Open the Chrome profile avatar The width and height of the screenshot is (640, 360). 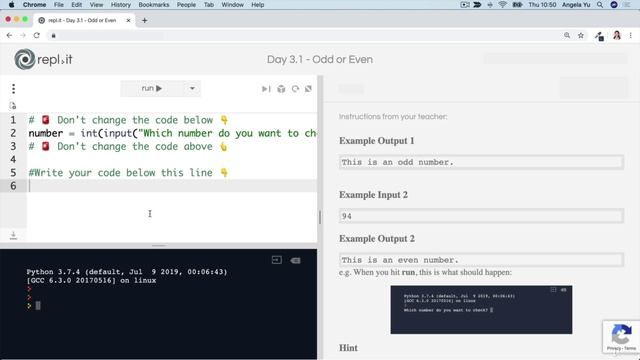coord(617,36)
